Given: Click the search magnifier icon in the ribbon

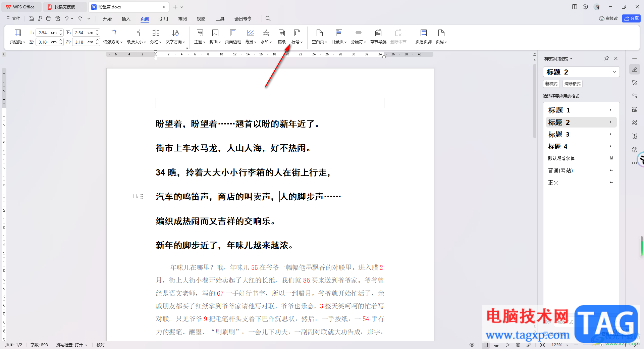Looking at the screenshot, I should (x=268, y=18).
